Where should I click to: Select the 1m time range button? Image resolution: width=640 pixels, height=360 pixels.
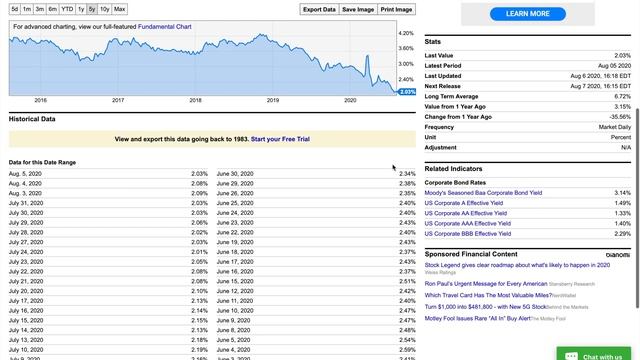coord(27,9)
